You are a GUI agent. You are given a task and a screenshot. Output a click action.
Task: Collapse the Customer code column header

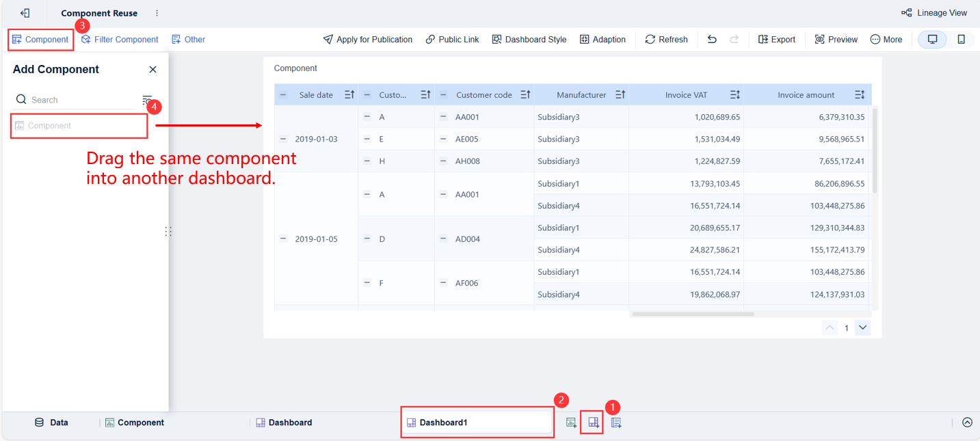(x=443, y=95)
